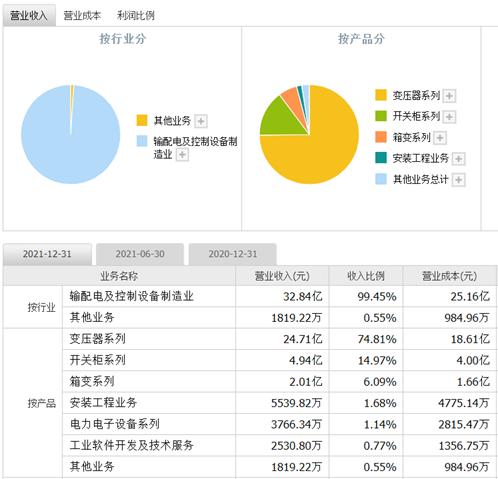This screenshot has width=498, height=479.
Task: Open the 2020-12-31 report period tab
Action: (x=233, y=254)
